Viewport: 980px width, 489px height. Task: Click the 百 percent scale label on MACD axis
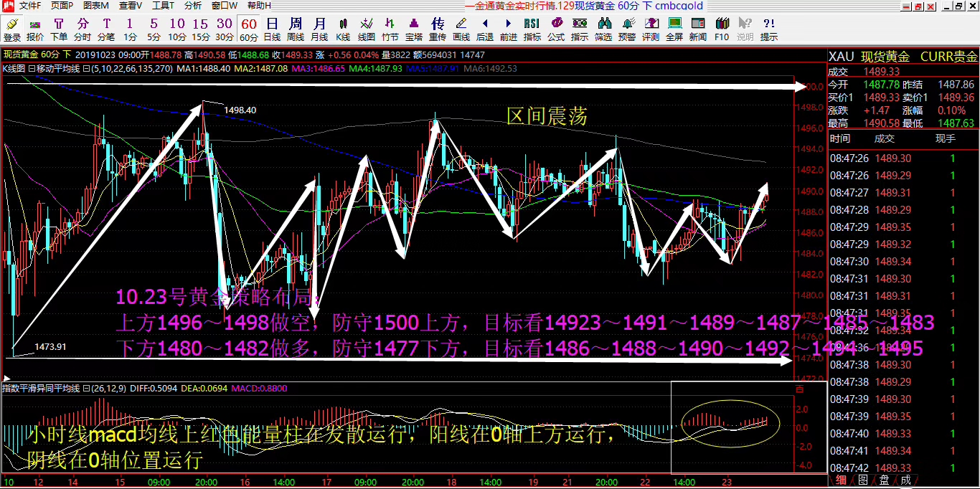pyautogui.click(x=801, y=388)
